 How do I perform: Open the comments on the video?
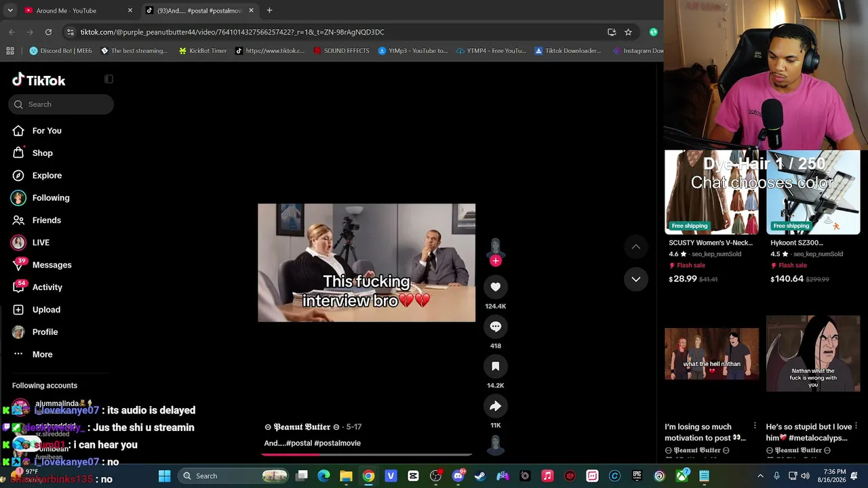pos(496,327)
